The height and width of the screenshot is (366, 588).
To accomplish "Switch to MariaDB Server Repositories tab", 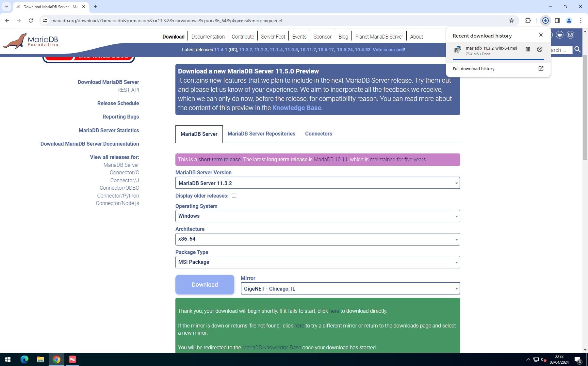I will (261, 134).
